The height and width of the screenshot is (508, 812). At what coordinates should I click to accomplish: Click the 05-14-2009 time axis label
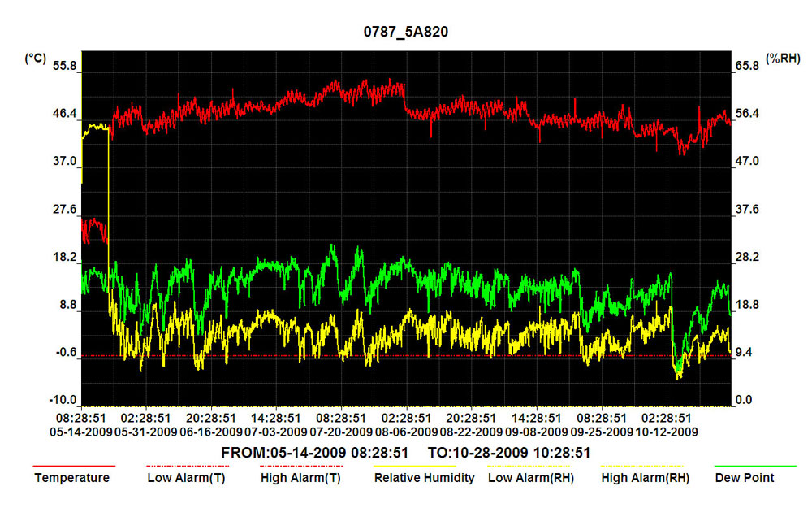pos(81,432)
